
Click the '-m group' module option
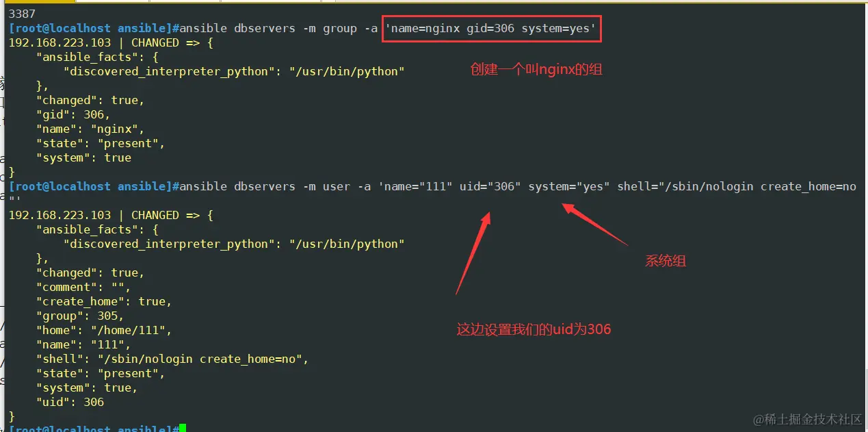click(x=330, y=28)
